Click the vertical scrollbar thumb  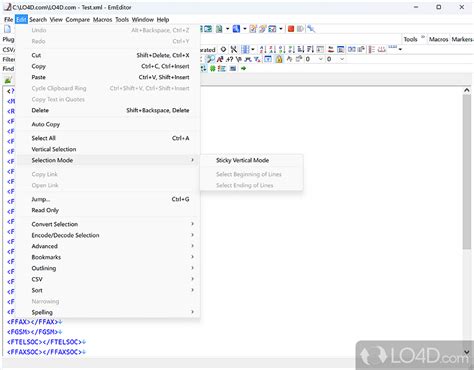(467, 172)
